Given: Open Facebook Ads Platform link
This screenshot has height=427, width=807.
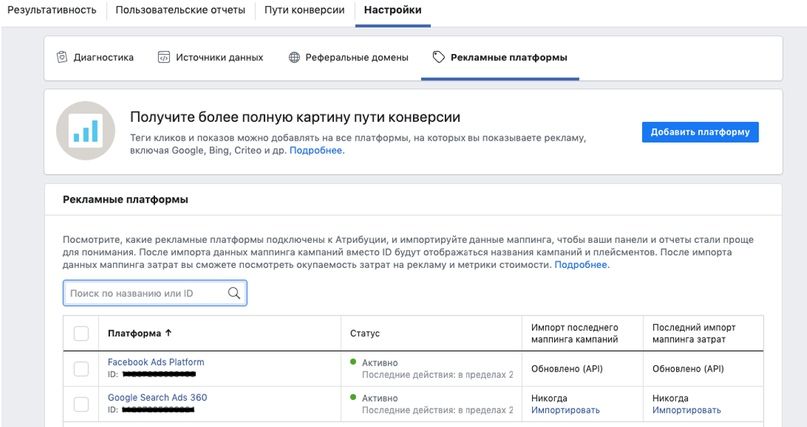Looking at the screenshot, I should coord(156,362).
